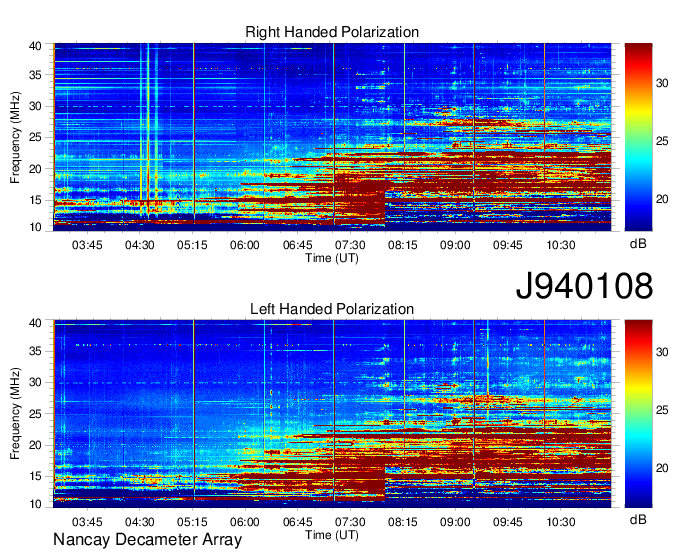Viewport: 680px width, 552px height.
Task: Click the 03:45 time tick in right-handed plot
Action: pyautogui.click(x=87, y=245)
